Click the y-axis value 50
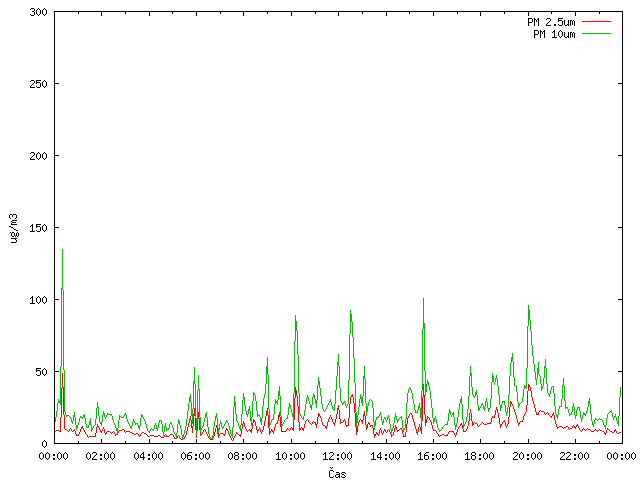The image size is (640, 480). pyautogui.click(x=41, y=372)
